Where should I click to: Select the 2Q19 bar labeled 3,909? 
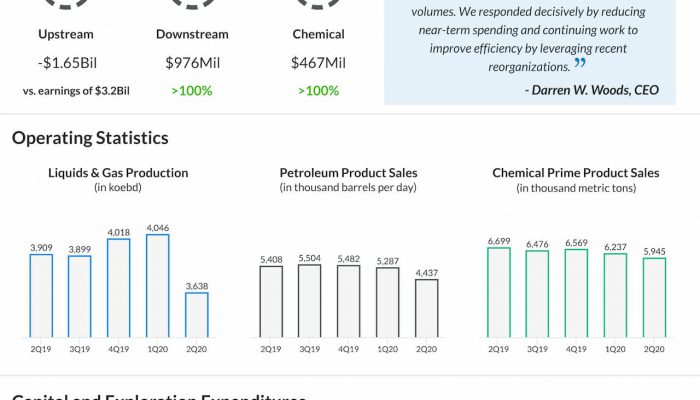(x=41, y=296)
